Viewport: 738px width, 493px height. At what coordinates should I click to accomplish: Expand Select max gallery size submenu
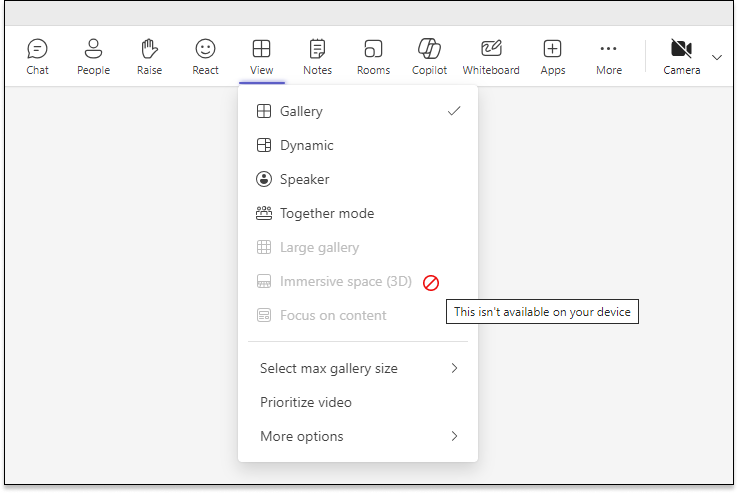(358, 368)
